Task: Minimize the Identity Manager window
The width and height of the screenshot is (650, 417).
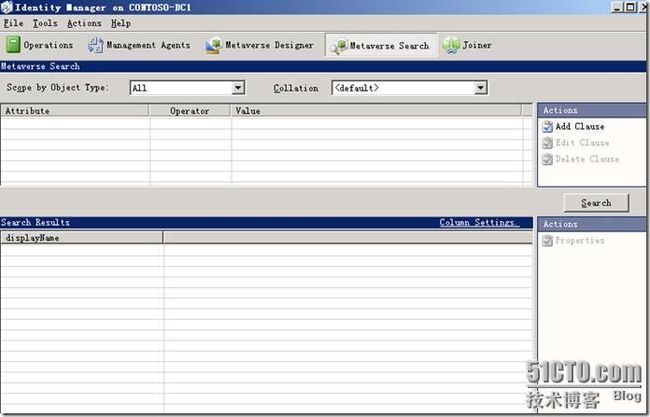Action: 617,7
